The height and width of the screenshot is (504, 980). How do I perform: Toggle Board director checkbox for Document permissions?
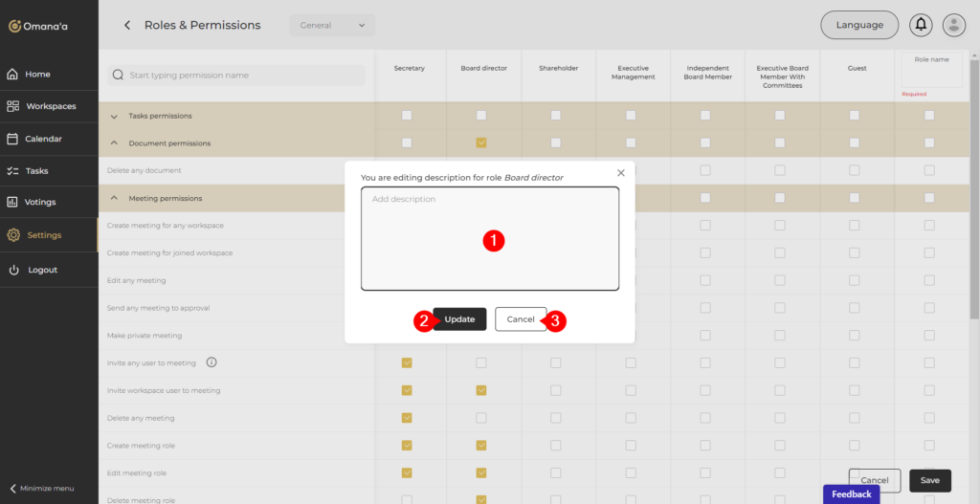[x=481, y=142]
